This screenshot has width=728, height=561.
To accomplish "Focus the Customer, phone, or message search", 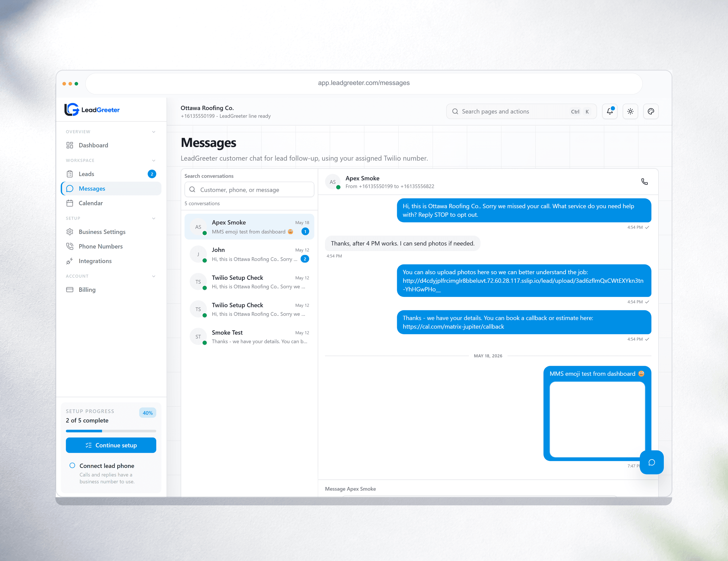I will click(x=249, y=189).
